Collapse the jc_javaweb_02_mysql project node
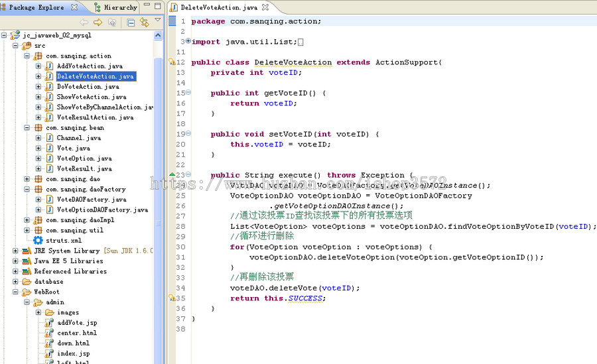 [x=4, y=35]
